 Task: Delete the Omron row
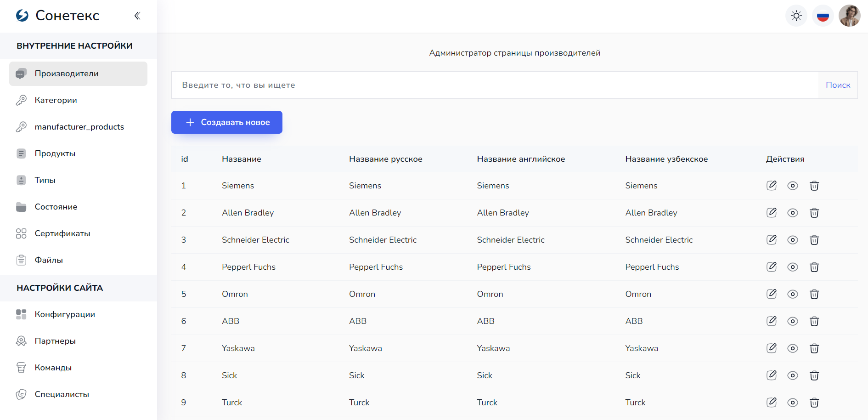click(814, 294)
